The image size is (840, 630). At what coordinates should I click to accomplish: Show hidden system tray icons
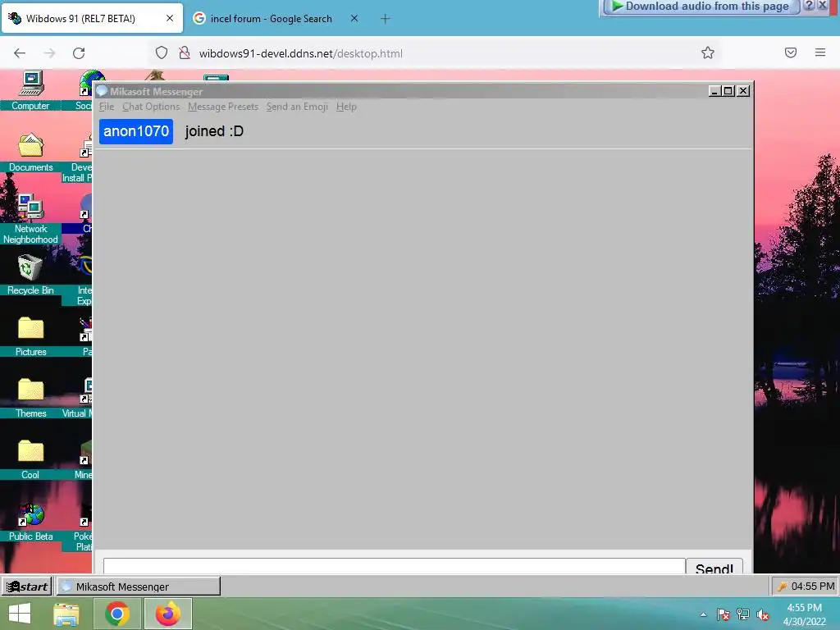tap(703, 614)
